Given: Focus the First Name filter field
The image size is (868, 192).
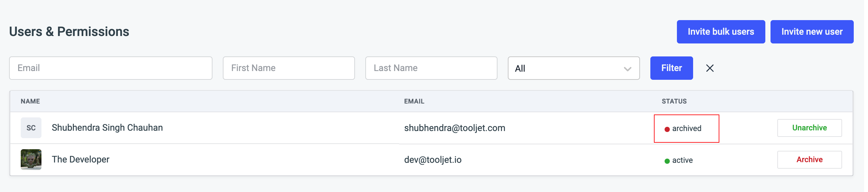Looking at the screenshot, I should tap(289, 68).
